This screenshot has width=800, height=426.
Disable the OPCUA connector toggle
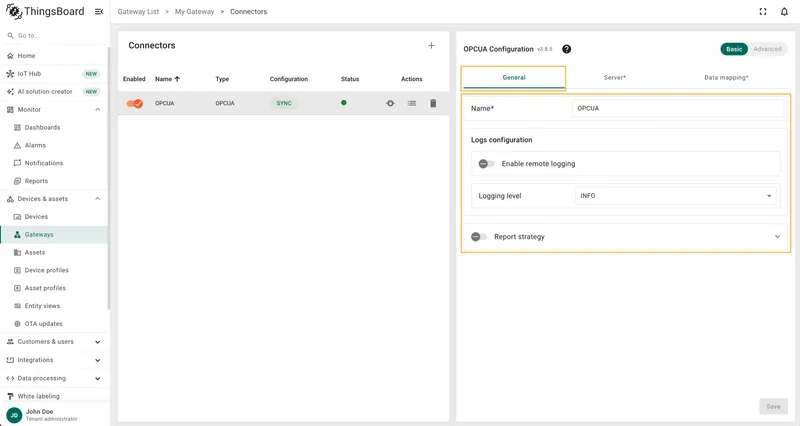[135, 104]
